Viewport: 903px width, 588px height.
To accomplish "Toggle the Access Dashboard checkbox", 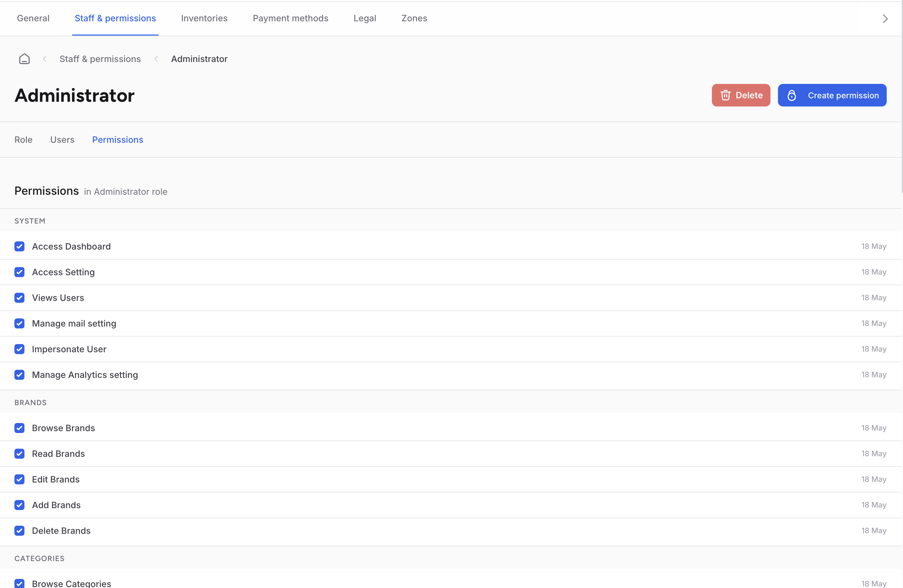I will click(x=20, y=246).
